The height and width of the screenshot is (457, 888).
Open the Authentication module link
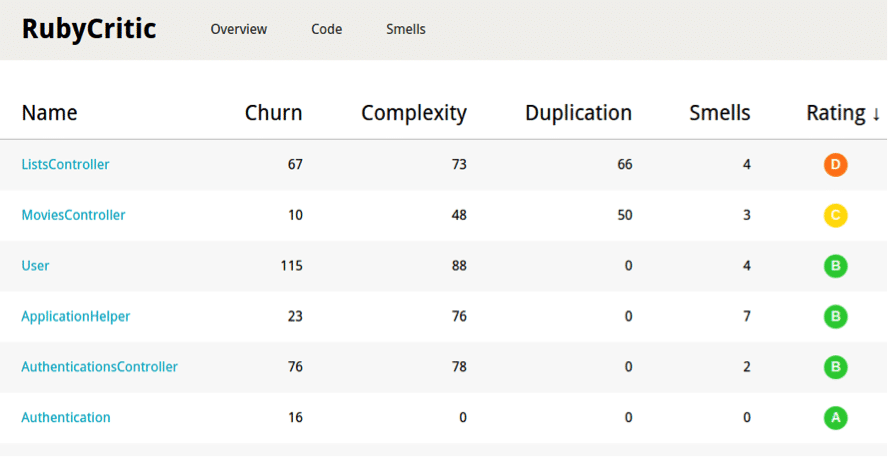66,417
